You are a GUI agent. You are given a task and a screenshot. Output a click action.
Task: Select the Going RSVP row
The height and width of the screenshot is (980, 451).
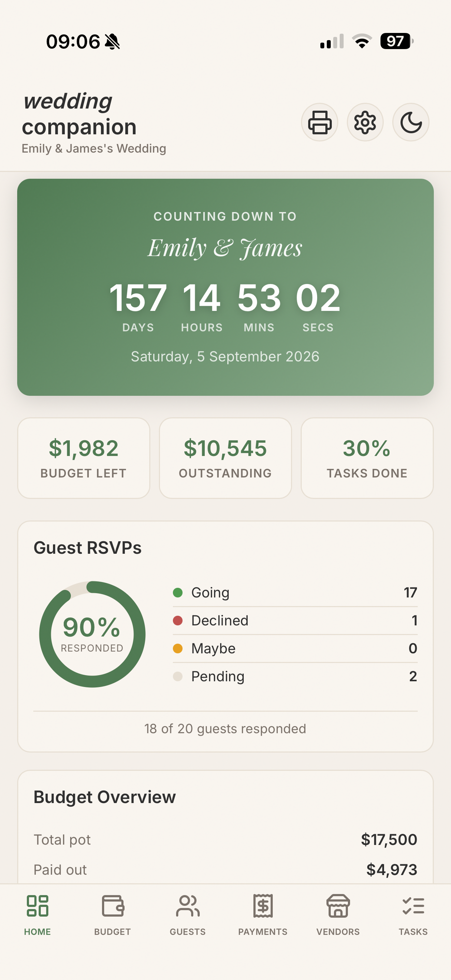click(295, 592)
